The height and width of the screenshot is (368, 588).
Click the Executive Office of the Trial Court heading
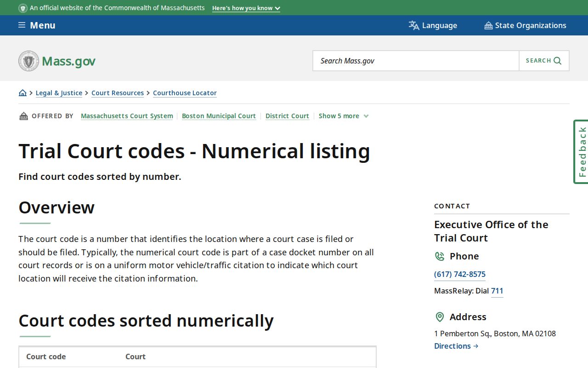tap(492, 231)
